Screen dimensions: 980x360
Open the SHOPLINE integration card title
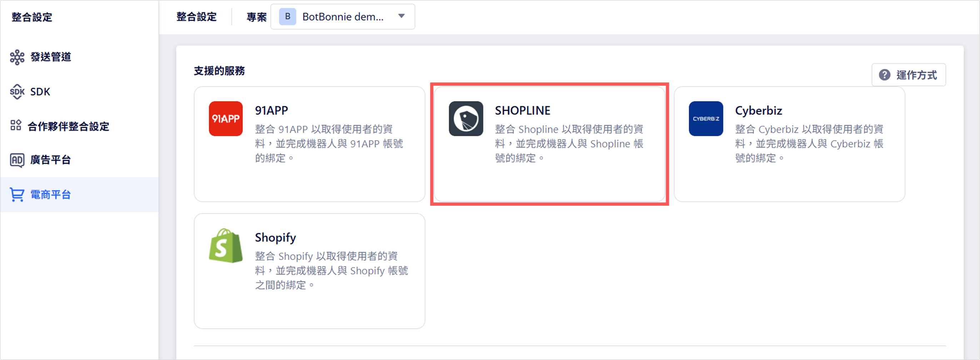(x=522, y=110)
